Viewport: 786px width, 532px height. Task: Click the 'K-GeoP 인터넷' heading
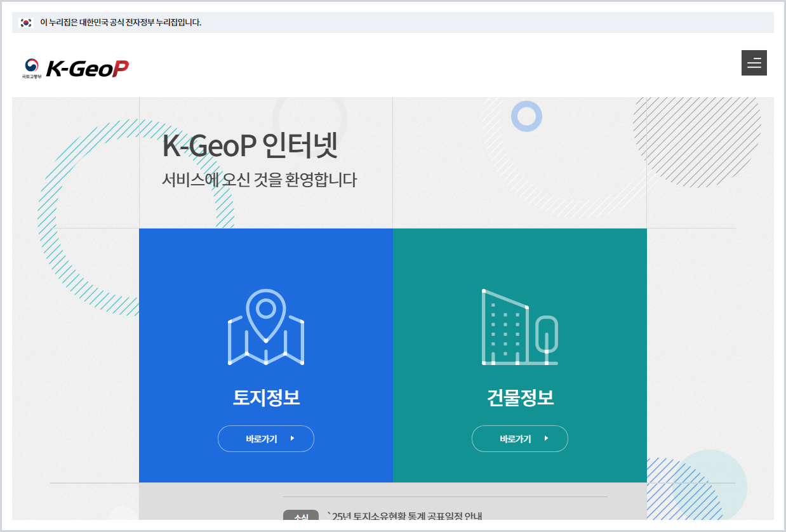tap(250, 146)
